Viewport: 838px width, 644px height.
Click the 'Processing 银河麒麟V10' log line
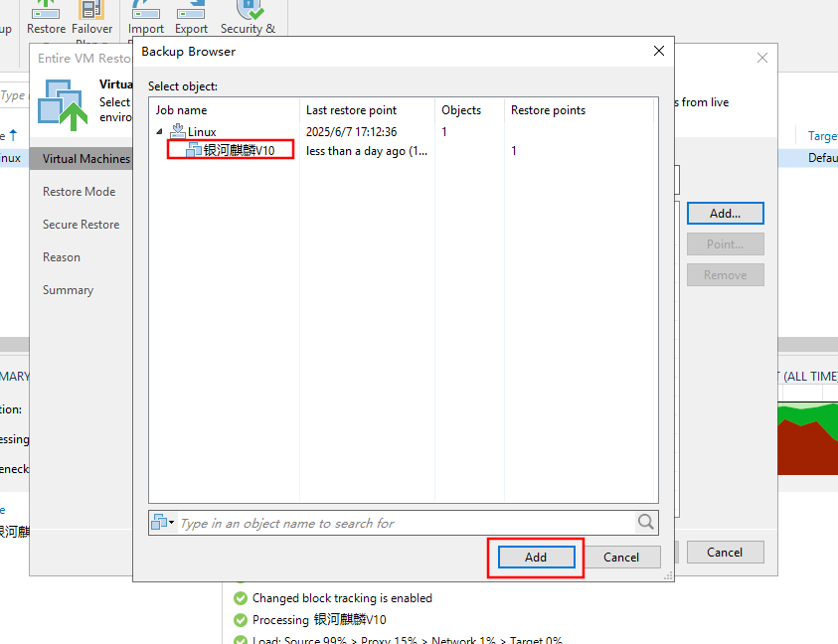319,620
